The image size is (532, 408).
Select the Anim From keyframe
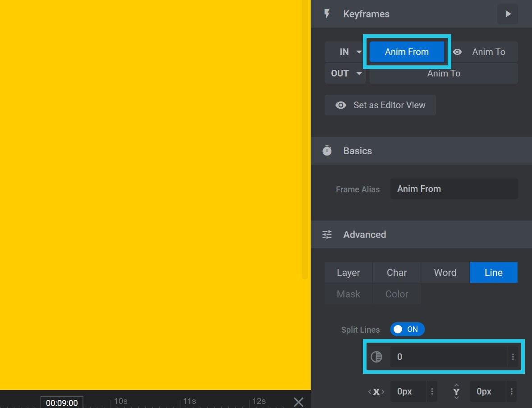pyautogui.click(x=407, y=52)
